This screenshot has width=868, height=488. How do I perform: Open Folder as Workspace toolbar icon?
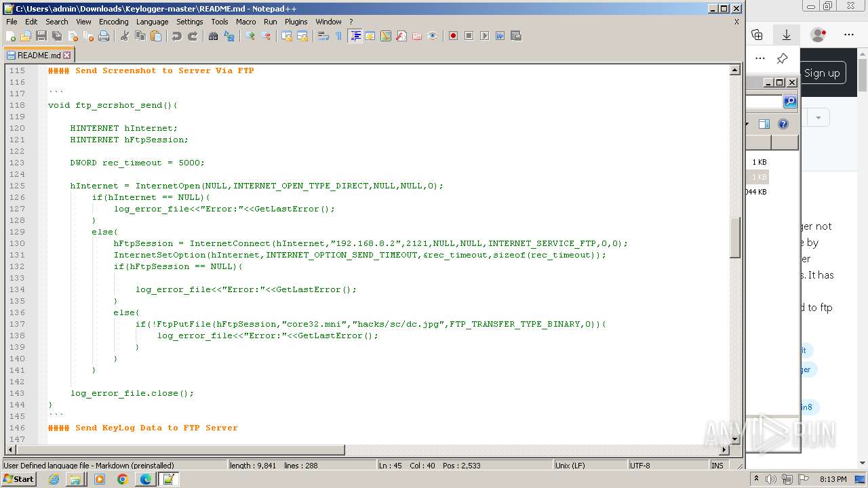coord(417,36)
